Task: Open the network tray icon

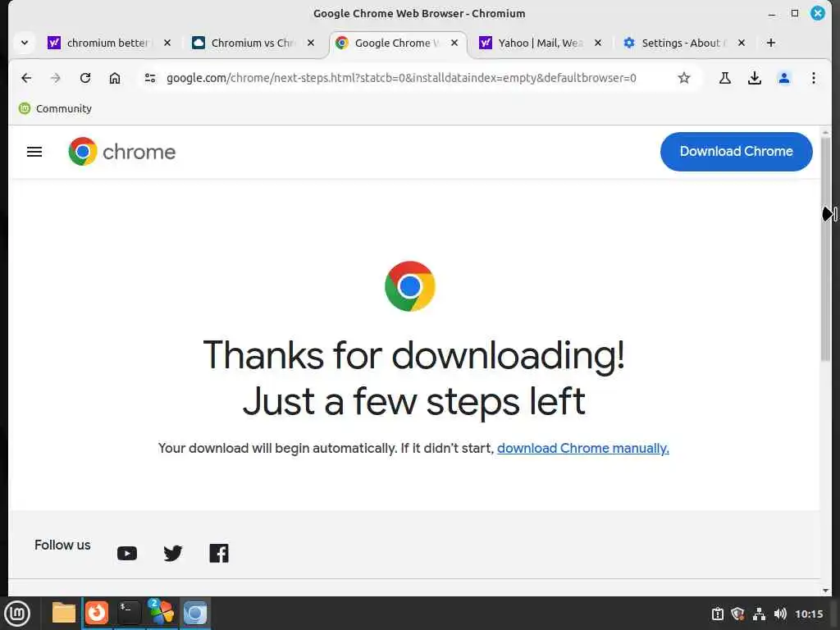Action: pyautogui.click(x=759, y=614)
